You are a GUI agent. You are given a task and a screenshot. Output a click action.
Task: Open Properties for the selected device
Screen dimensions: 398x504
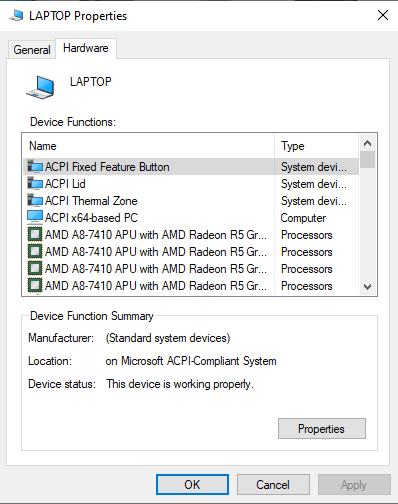point(322,429)
